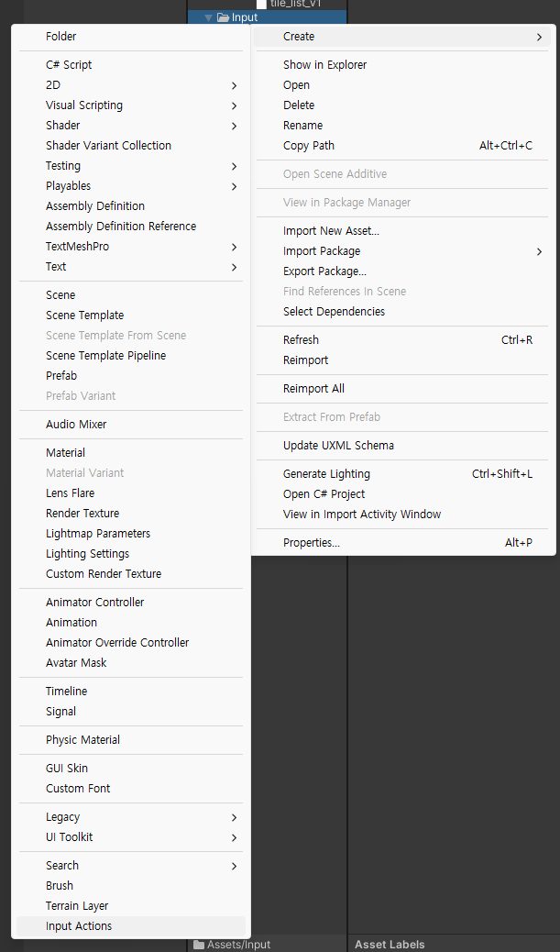Select View in Import Activity Window

pos(402,515)
